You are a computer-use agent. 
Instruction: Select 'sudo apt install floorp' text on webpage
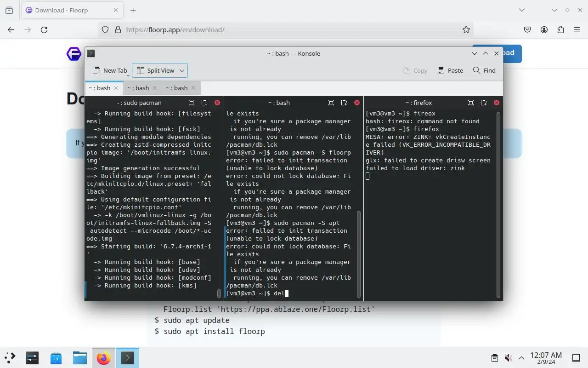[214, 331]
